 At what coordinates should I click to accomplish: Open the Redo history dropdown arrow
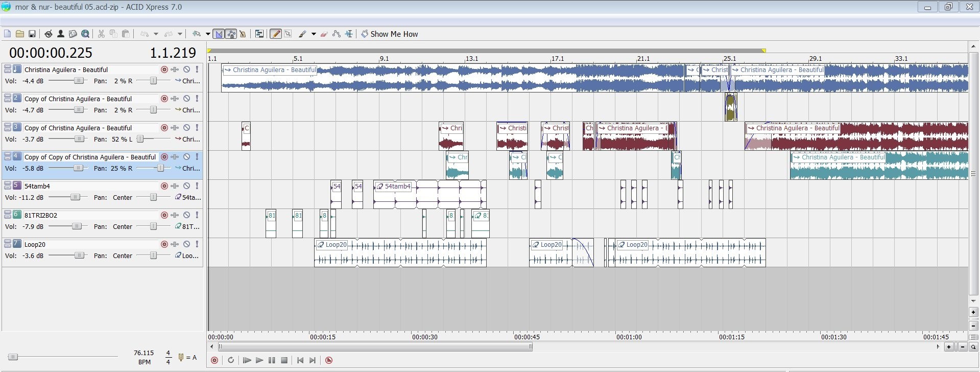click(180, 34)
